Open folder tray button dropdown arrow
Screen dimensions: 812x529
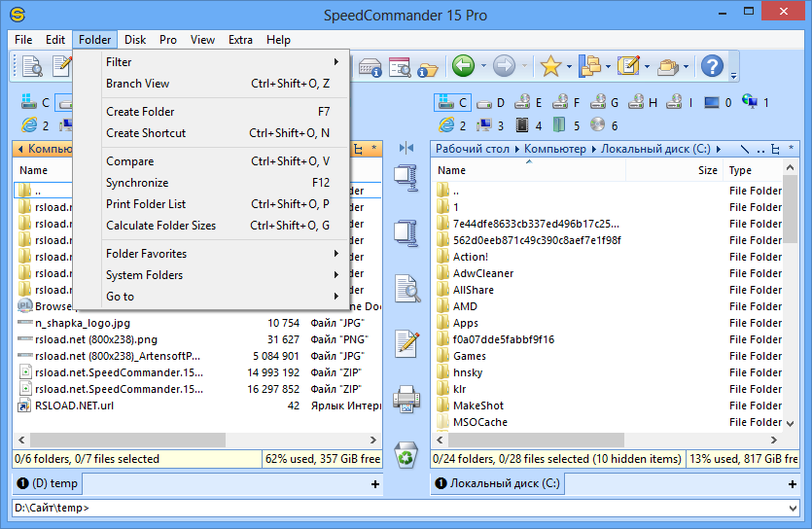[x=686, y=66]
